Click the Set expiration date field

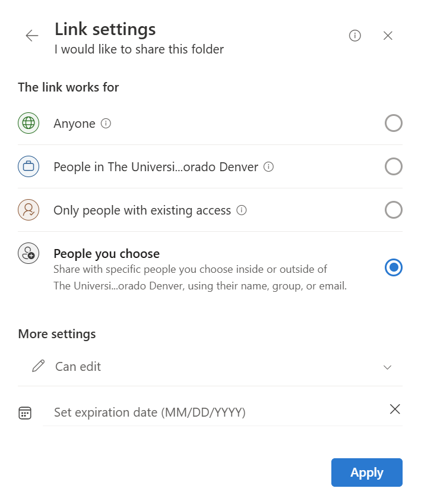[214, 412]
